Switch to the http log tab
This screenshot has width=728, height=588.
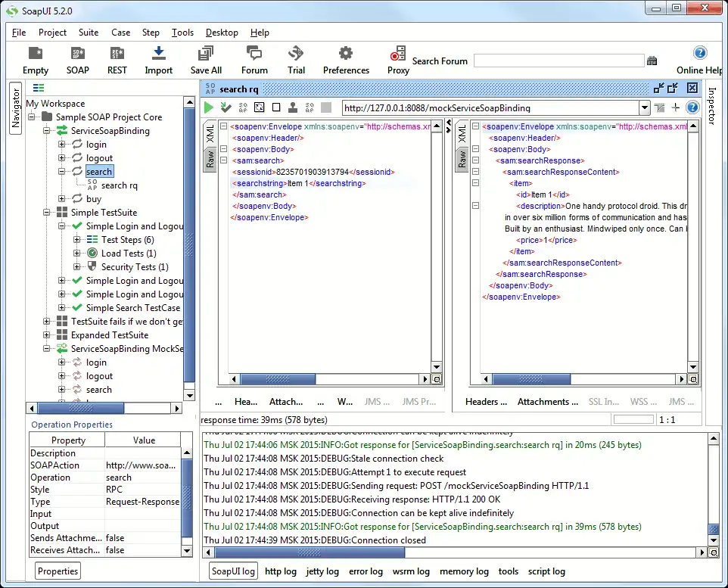(x=281, y=571)
